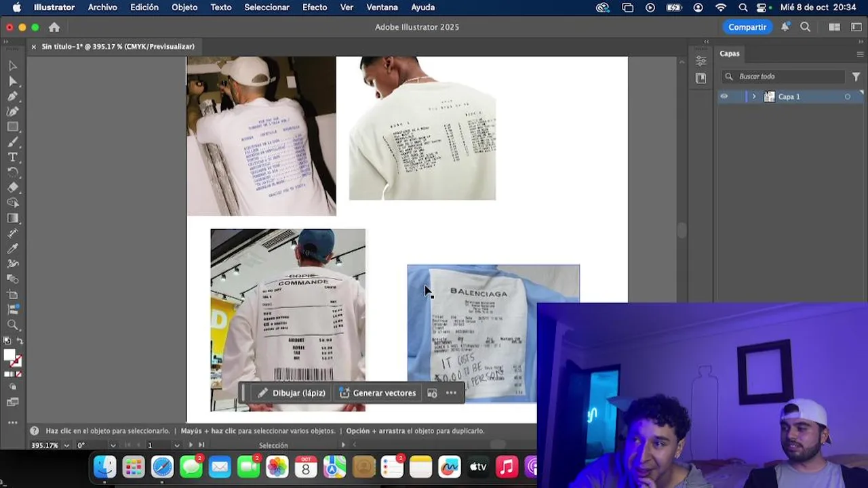Click the target circle of Capa 1
This screenshot has width=868, height=488.
[847, 97]
